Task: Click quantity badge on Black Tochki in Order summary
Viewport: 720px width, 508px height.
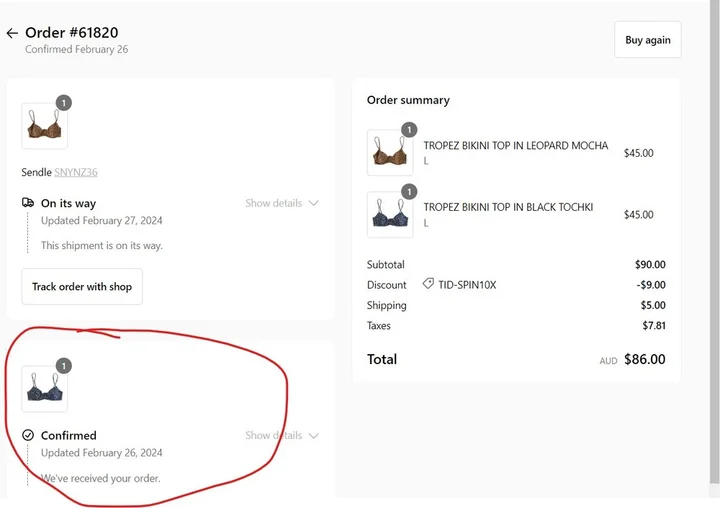Action: click(409, 191)
